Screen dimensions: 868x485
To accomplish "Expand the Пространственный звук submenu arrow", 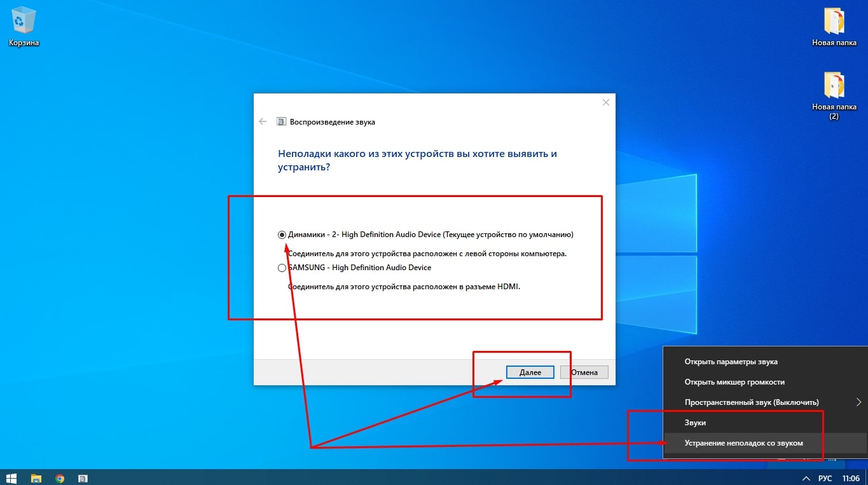I will pyautogui.click(x=858, y=402).
